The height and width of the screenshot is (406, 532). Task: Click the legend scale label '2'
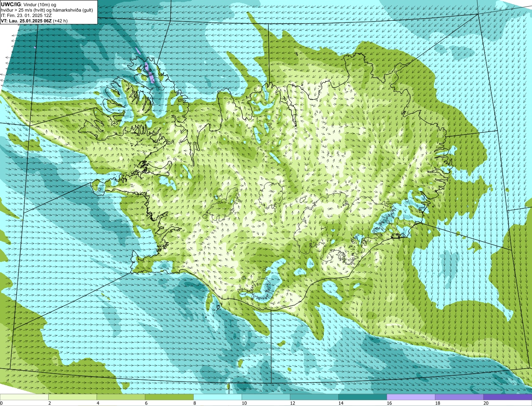point(49,403)
